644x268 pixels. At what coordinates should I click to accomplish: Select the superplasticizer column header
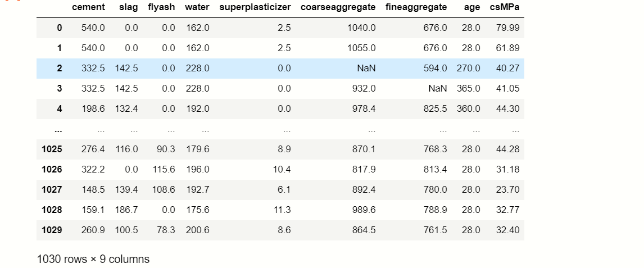[255, 7]
